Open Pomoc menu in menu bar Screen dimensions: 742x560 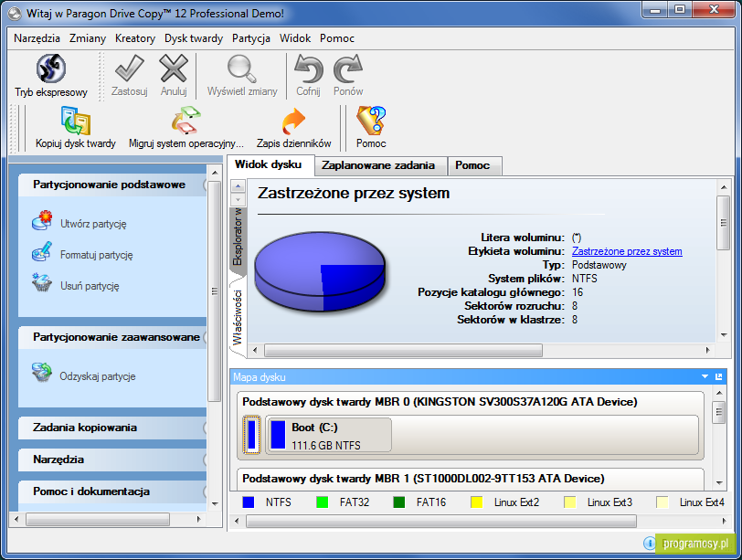[337, 38]
